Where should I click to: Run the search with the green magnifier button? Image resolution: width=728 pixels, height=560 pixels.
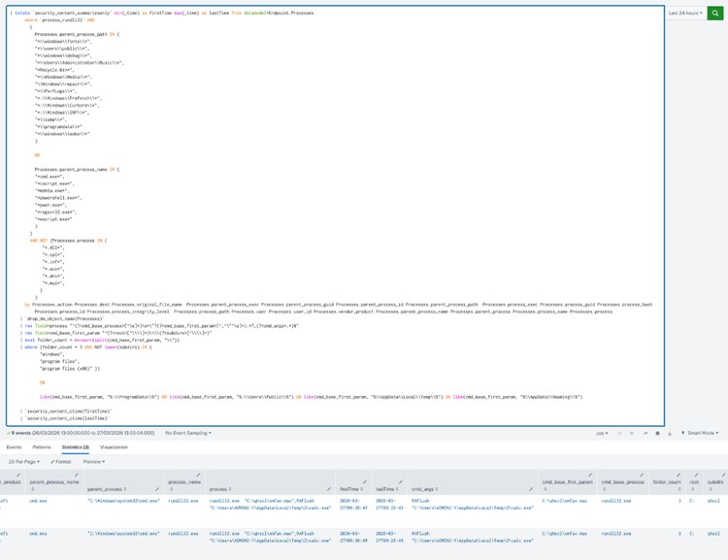point(715,14)
